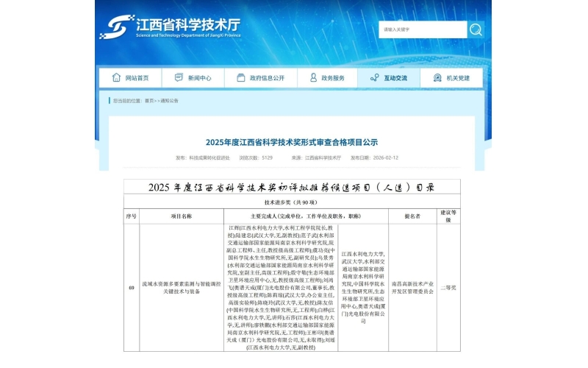Click the 项目名称 column header
This screenshot has height=368, width=588.
[182, 216]
